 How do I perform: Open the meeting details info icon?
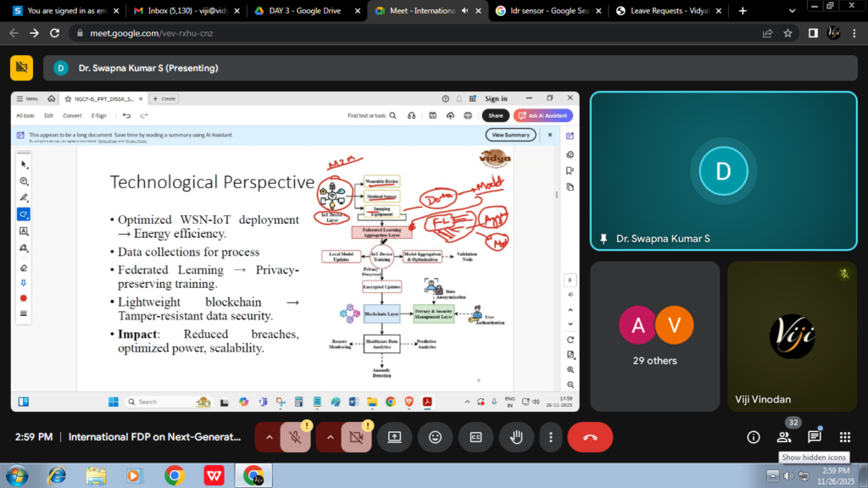tap(753, 437)
